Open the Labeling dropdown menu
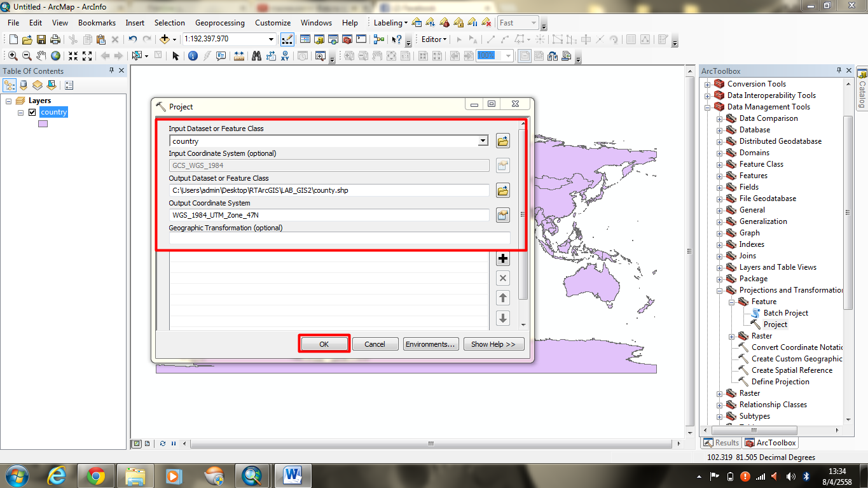868x488 pixels. coord(390,22)
